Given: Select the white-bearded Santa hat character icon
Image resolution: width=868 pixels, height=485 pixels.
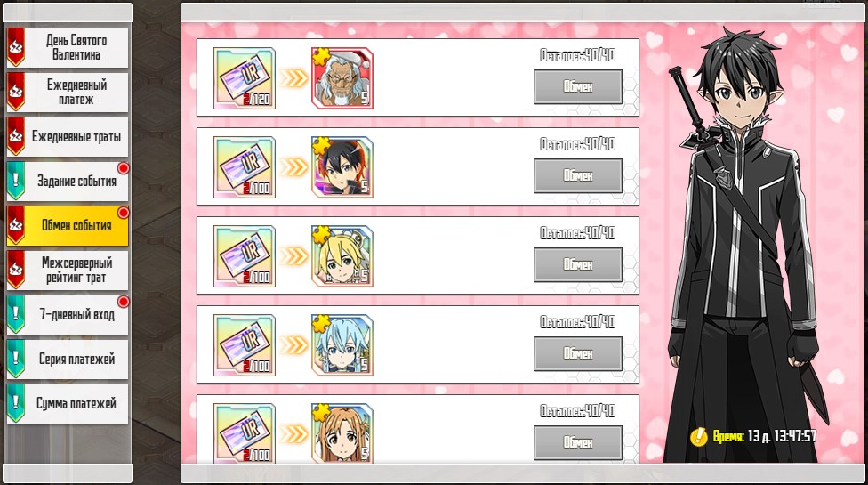Looking at the screenshot, I should tap(342, 78).
